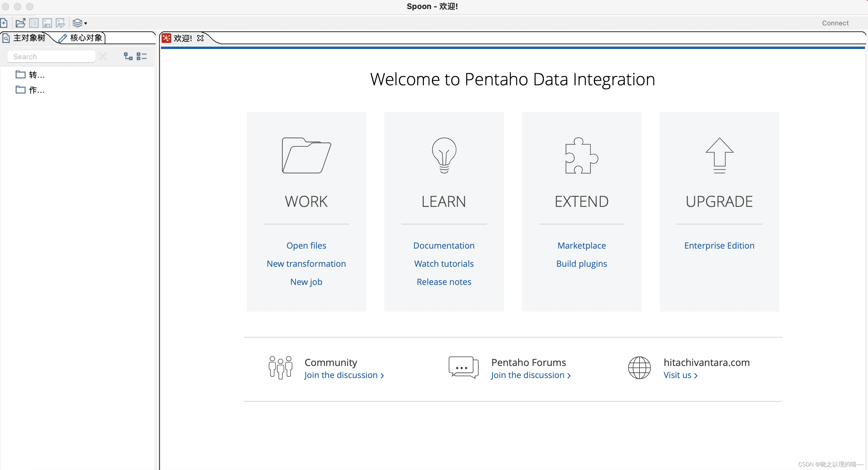Click the EXTEND puzzle piece icon
This screenshot has height=470, width=868.
[x=582, y=155]
